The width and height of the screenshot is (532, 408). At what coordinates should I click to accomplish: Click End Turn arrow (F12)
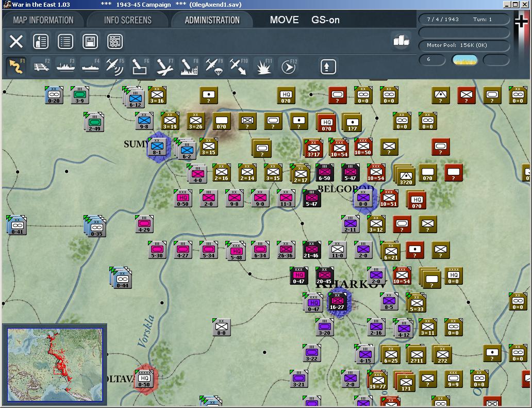288,66
